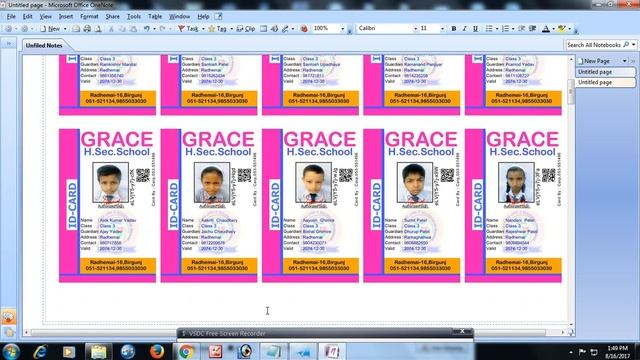Apply the font color A button

click(x=546, y=29)
